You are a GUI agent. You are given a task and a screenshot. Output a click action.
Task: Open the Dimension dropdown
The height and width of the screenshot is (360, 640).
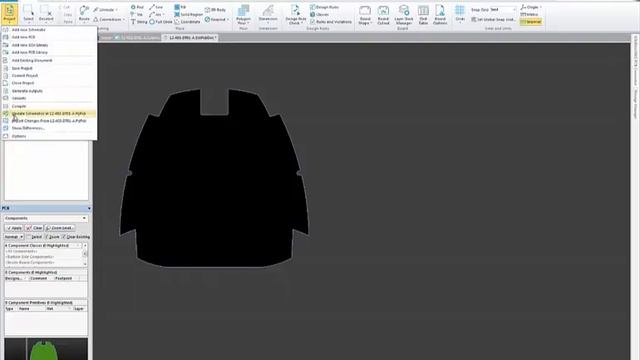268,15
